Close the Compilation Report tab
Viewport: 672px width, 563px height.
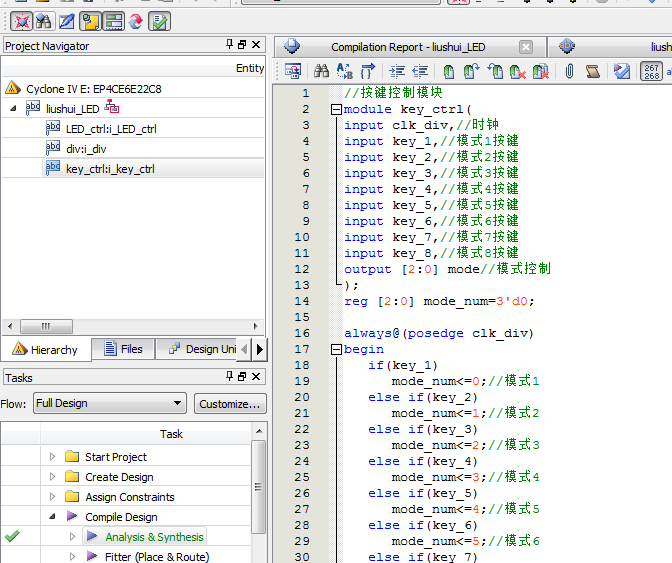coord(526,47)
